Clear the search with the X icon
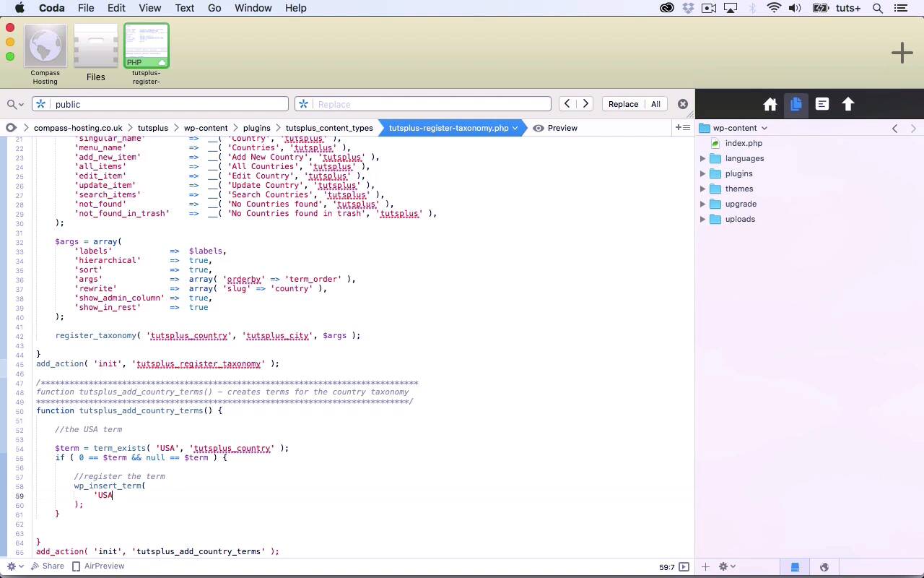 click(x=682, y=104)
